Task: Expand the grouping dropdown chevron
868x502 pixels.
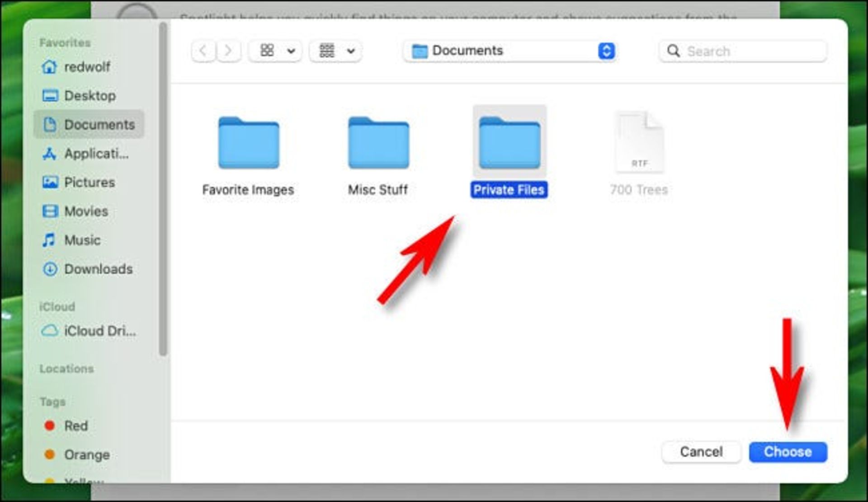Action: 351,51
